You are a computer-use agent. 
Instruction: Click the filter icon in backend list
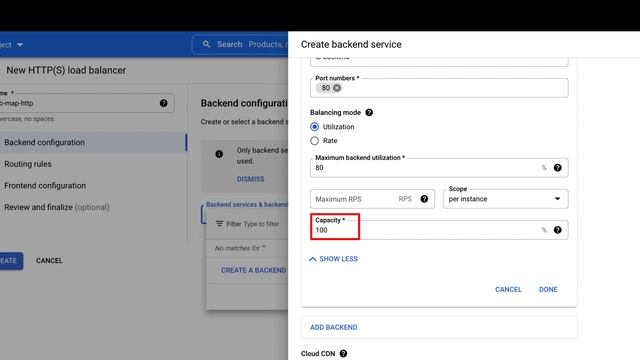(220, 224)
